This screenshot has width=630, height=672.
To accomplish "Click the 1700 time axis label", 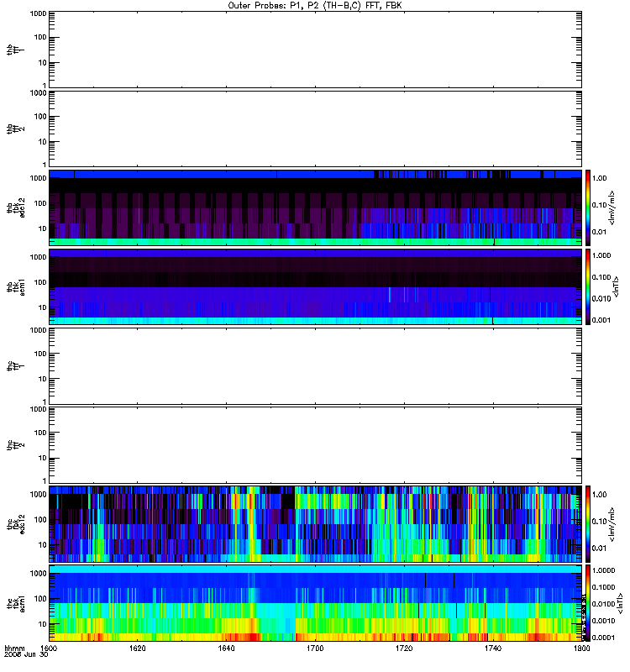I will (315, 648).
